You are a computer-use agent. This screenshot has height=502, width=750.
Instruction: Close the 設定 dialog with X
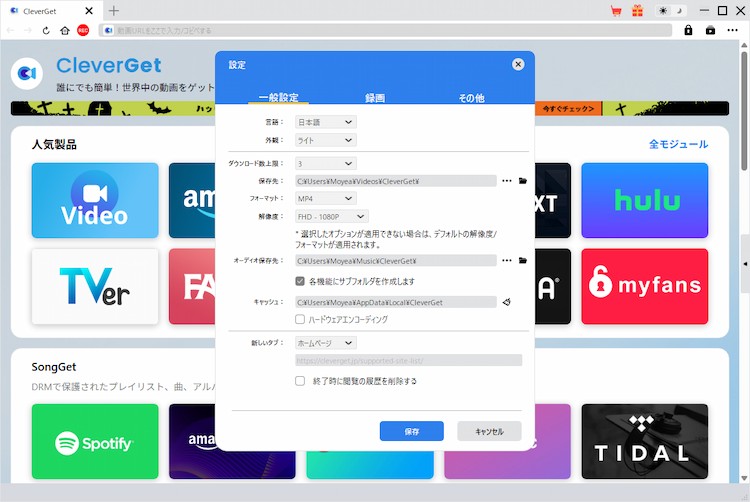518,64
